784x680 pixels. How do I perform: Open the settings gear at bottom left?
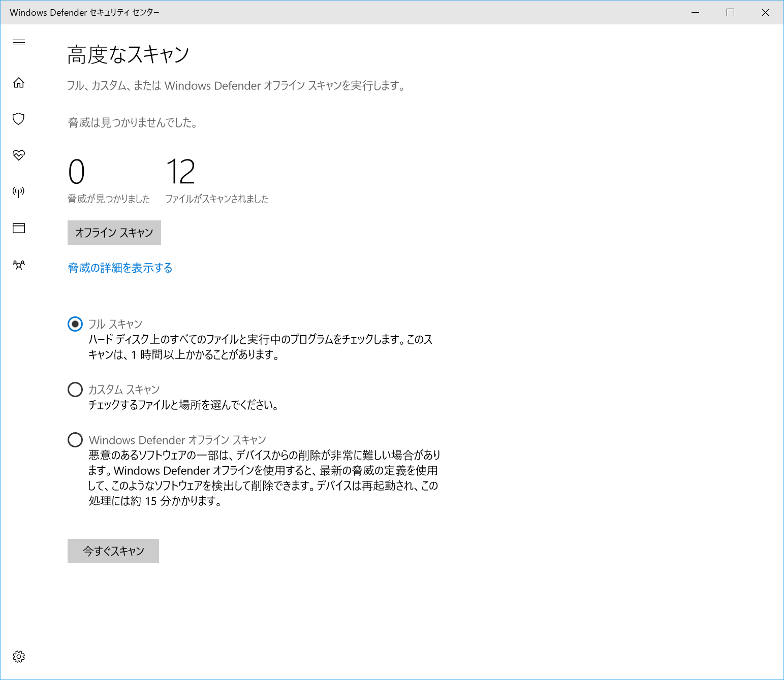point(19,656)
